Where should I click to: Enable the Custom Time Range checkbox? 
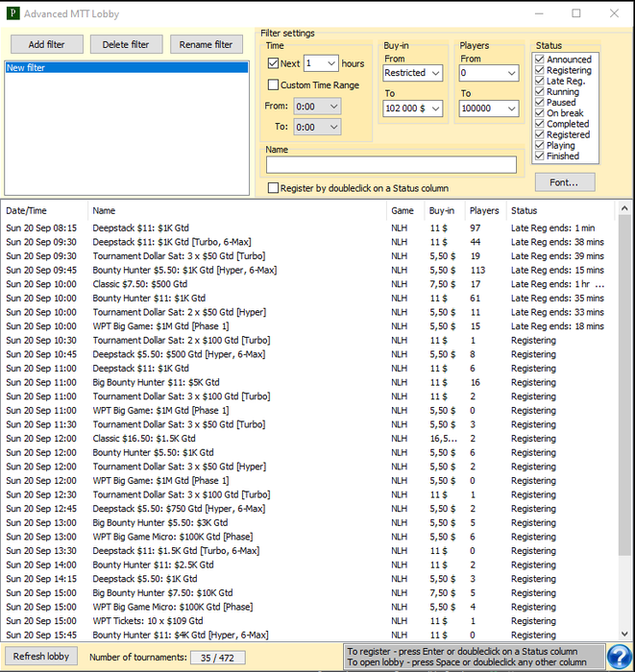point(273,84)
